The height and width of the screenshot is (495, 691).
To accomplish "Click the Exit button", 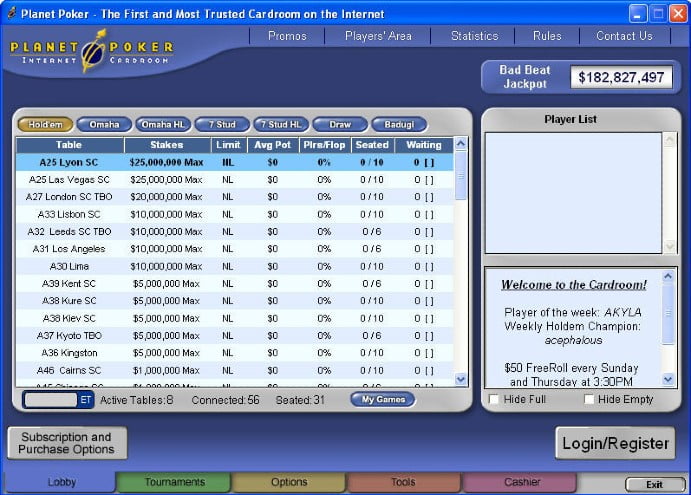I will coord(654,484).
